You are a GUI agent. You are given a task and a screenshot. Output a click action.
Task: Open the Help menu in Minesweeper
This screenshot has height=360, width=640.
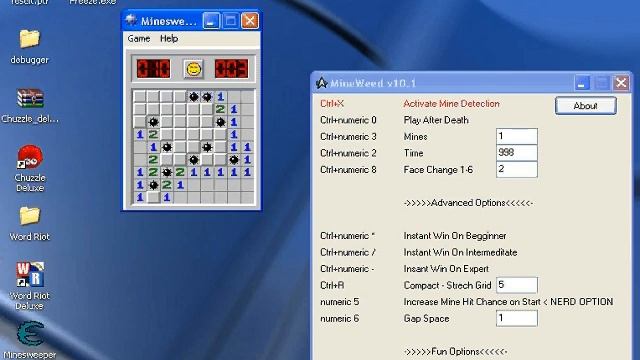[x=169, y=38]
